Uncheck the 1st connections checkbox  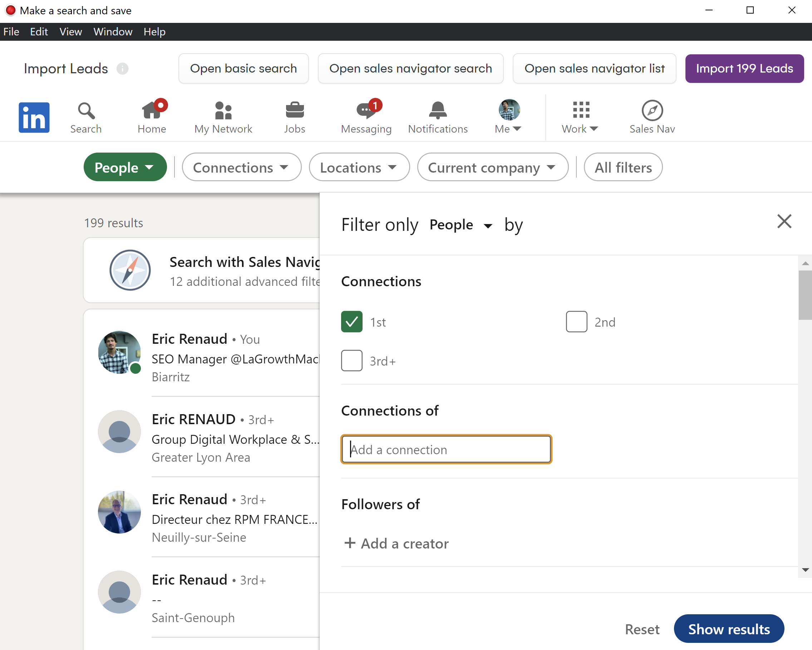351,321
